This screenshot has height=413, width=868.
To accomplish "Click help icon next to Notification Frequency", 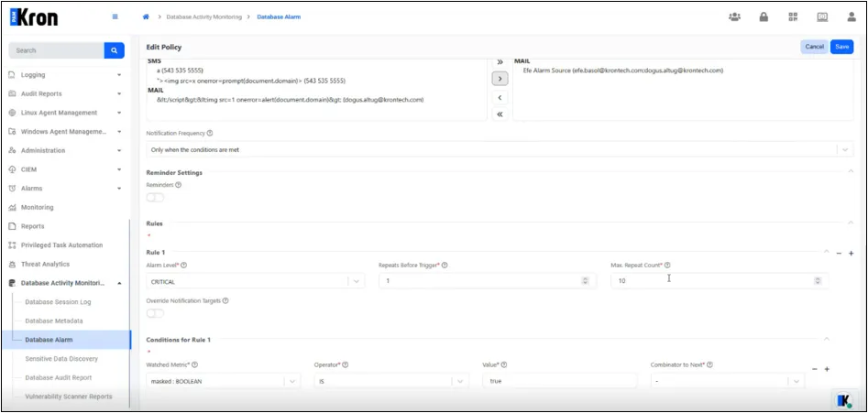I will point(210,134).
